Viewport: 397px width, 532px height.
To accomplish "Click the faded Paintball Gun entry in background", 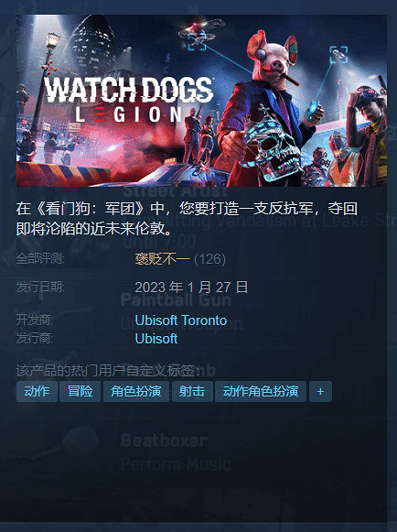I will tap(176, 300).
